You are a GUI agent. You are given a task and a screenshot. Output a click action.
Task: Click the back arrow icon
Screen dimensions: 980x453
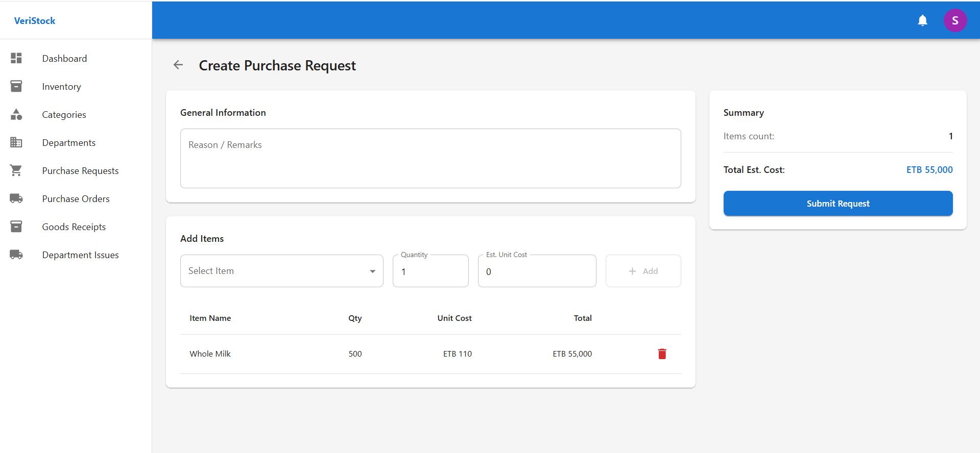click(x=178, y=65)
